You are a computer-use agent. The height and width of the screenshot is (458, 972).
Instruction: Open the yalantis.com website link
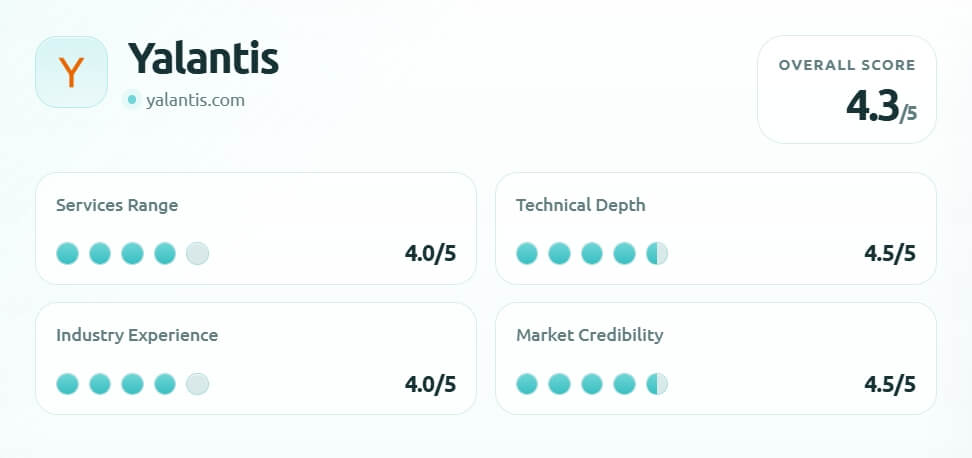coord(195,100)
